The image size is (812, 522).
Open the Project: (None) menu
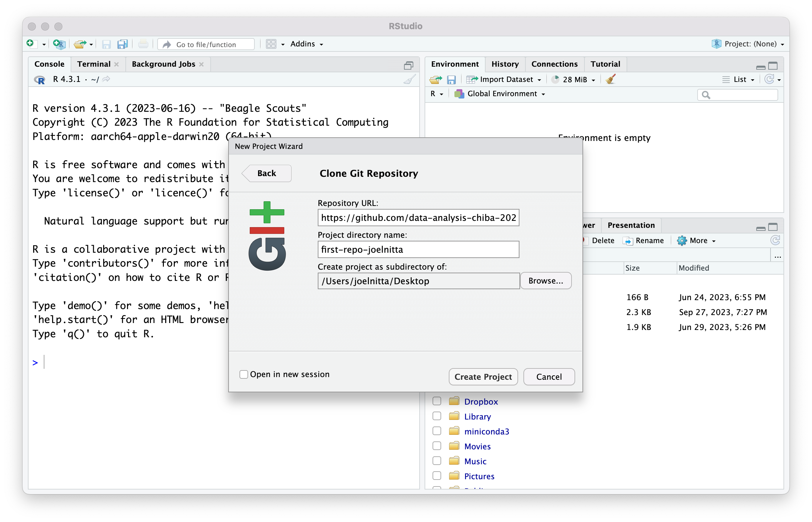coord(750,44)
